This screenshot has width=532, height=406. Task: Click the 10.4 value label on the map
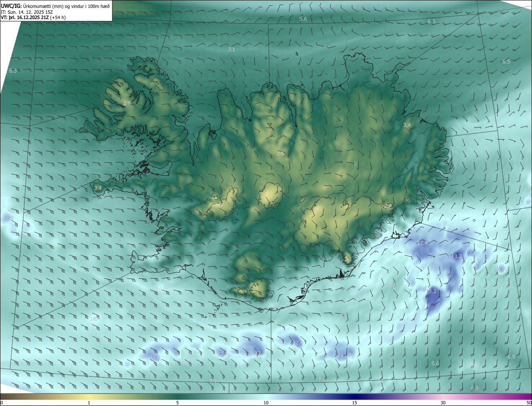point(95,319)
